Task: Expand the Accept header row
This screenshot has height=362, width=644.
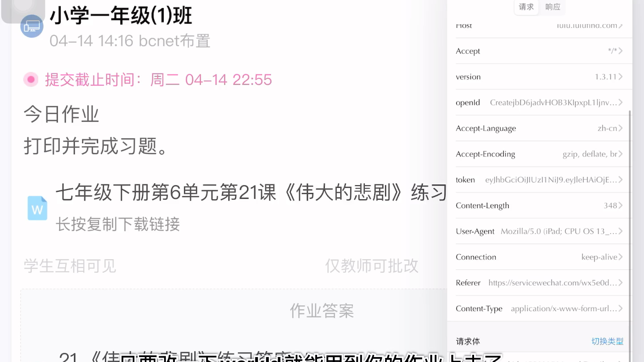Action: 539,51
